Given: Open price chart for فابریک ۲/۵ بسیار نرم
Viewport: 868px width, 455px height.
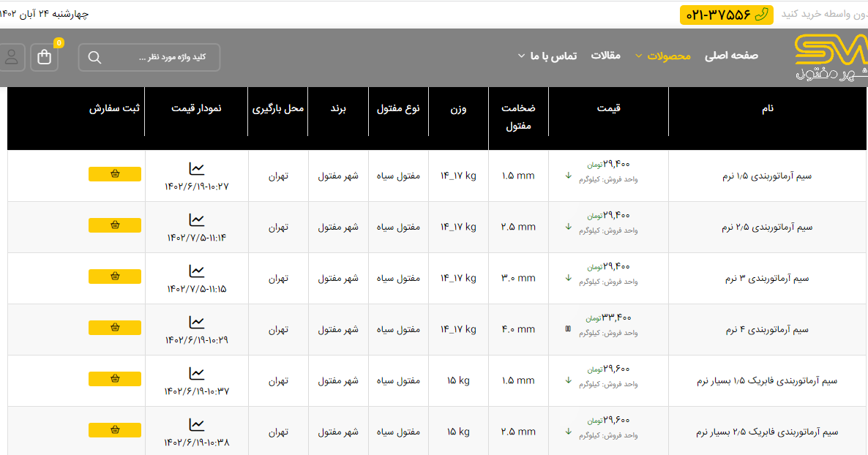Looking at the screenshot, I should [196, 425].
